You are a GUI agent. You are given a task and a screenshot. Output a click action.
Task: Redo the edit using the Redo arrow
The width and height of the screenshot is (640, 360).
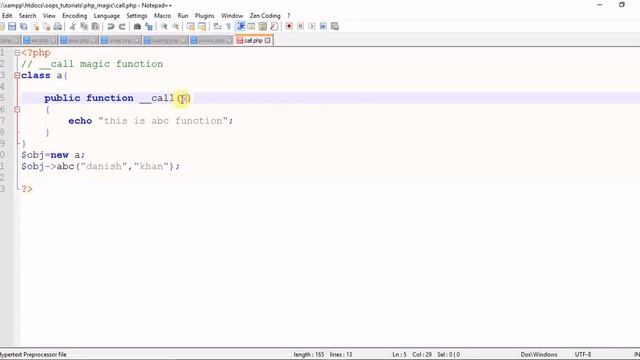(x=122, y=27)
